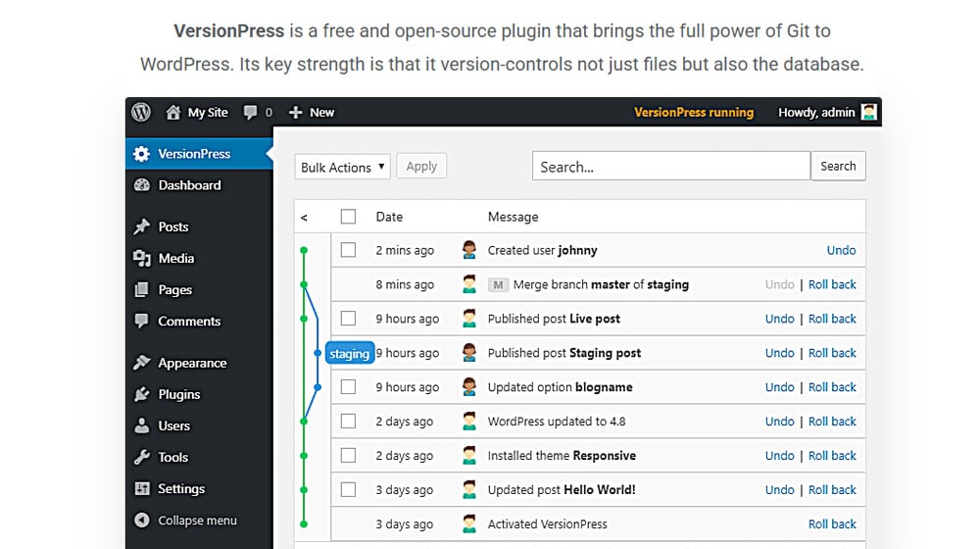Click the Settings sliders icon
The height and width of the screenshot is (549, 980).
(x=142, y=488)
